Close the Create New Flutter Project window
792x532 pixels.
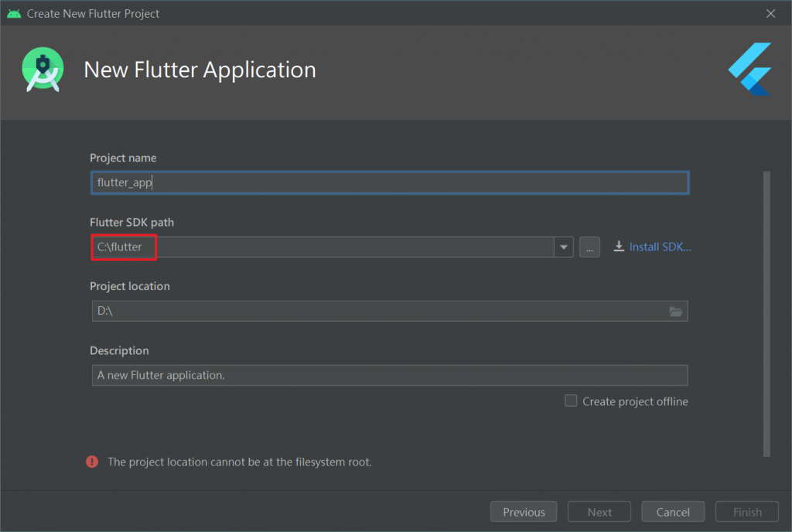point(771,14)
